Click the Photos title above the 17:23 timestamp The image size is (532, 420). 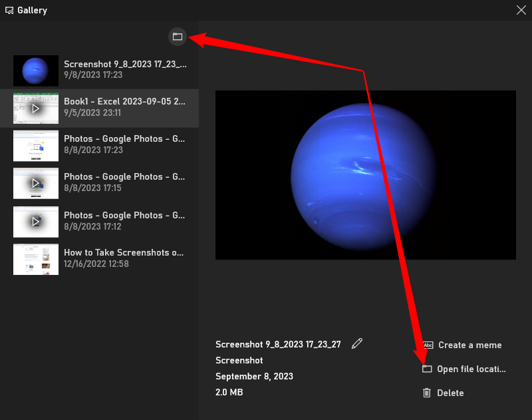[124, 139]
